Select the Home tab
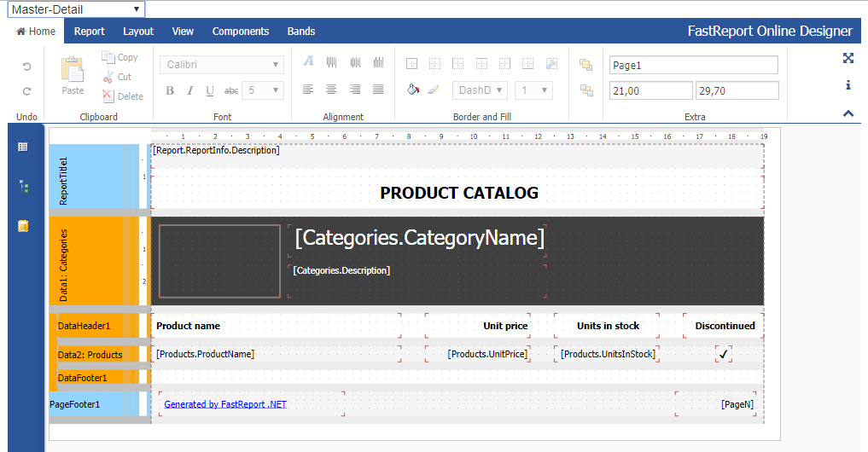The width and height of the screenshot is (868, 452). (x=36, y=32)
